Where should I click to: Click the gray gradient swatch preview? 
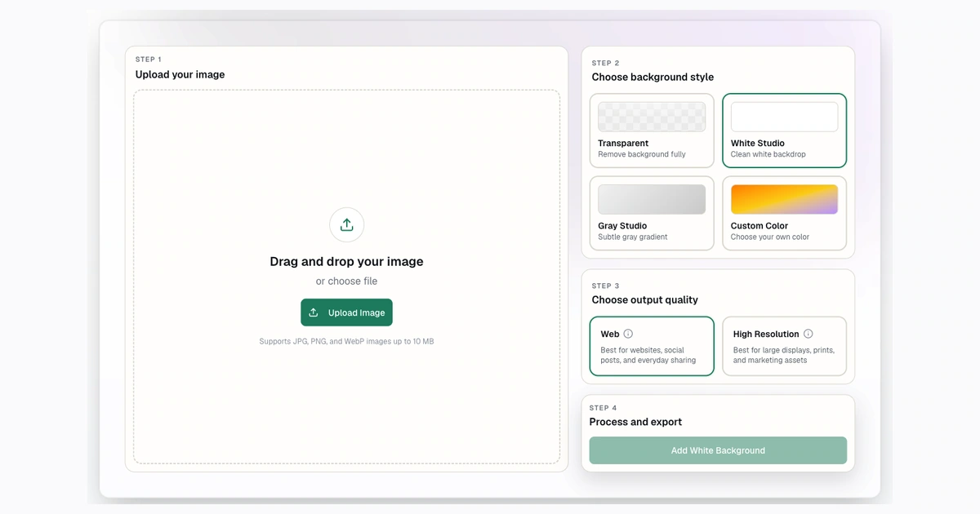652,199
